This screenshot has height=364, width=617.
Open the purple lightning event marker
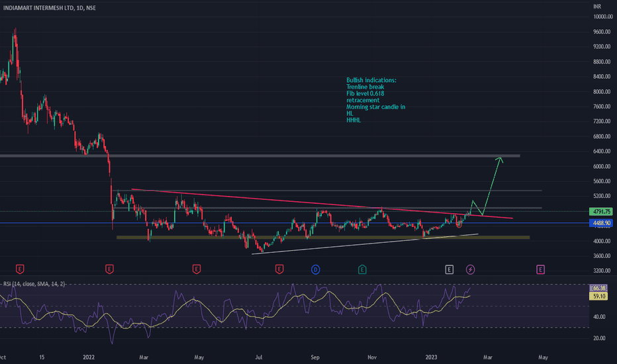pos(470,269)
